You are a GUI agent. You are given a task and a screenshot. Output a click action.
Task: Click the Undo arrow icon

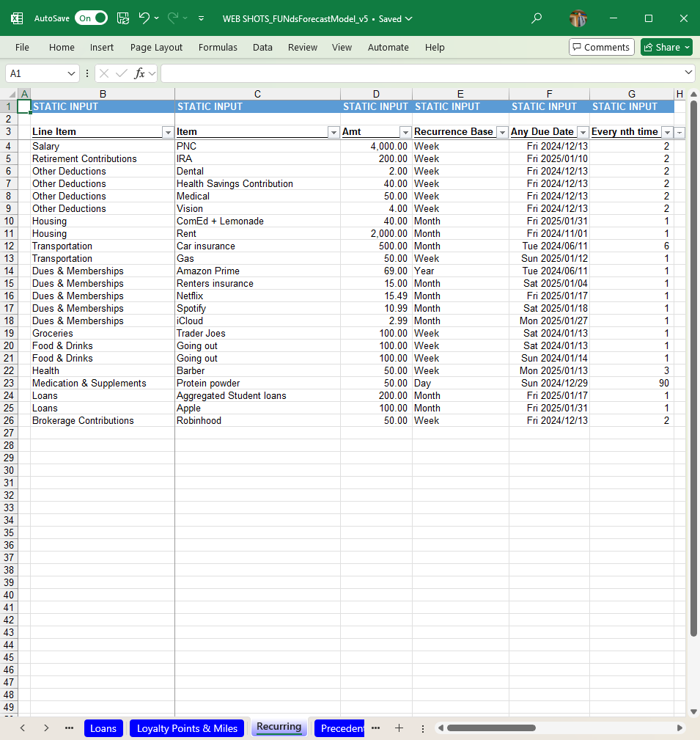coord(144,18)
